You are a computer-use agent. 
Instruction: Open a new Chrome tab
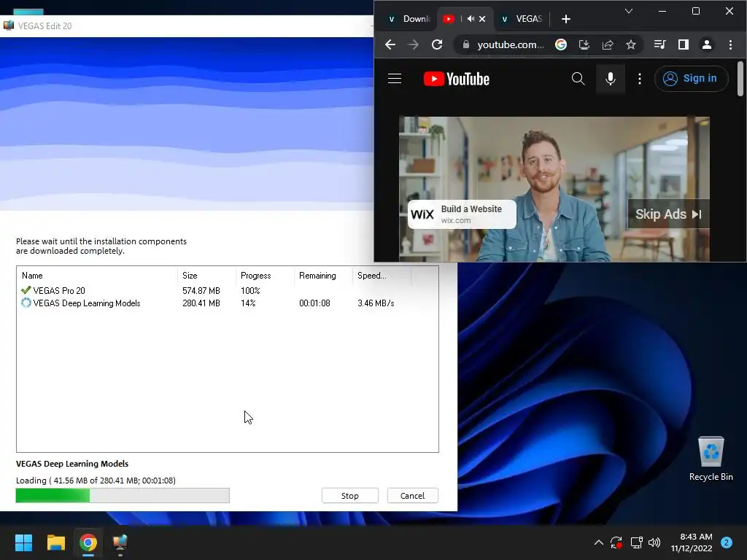[x=565, y=19]
